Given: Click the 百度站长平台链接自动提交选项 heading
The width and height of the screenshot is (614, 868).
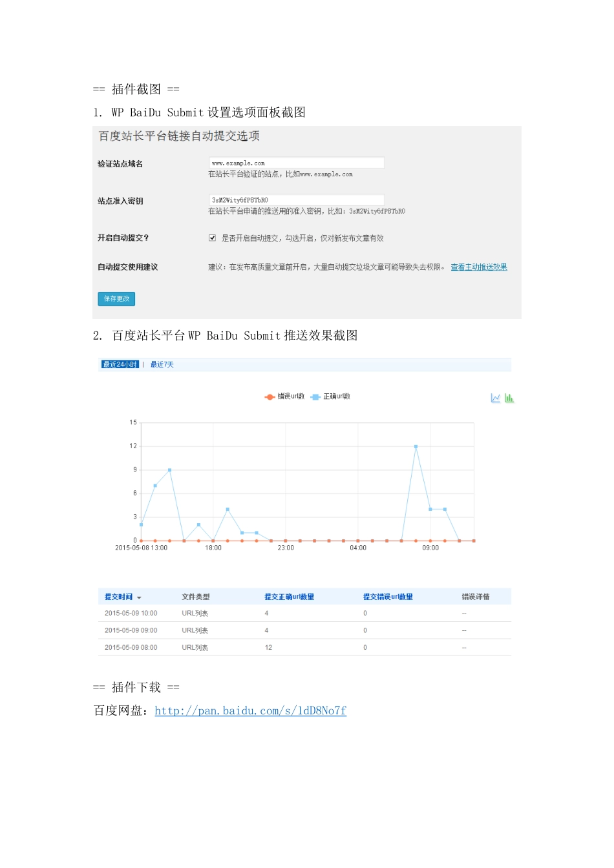Looking at the screenshot, I should coord(179,136).
